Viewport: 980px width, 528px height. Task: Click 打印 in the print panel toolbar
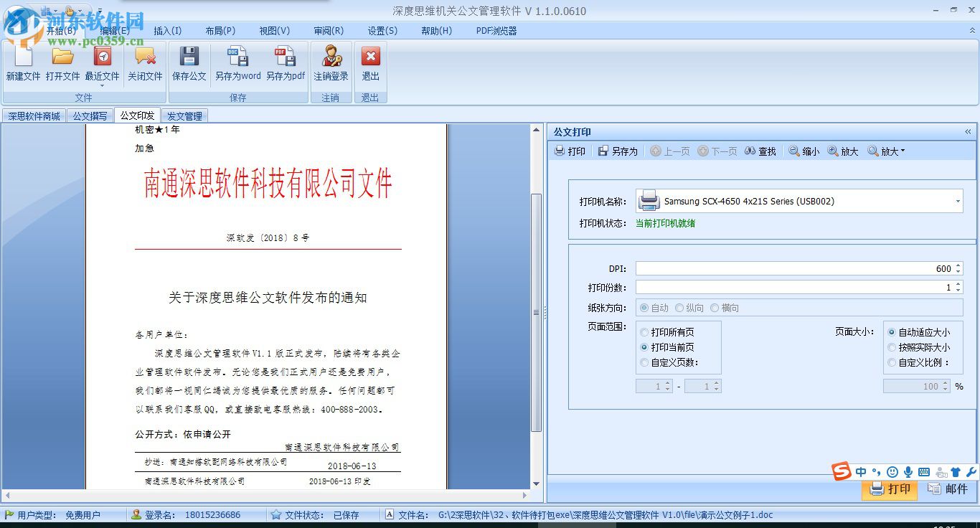point(570,151)
